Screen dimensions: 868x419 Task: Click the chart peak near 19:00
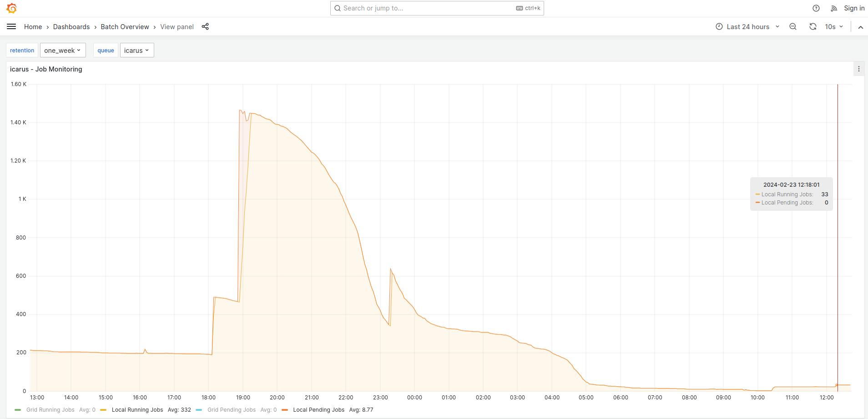240,110
